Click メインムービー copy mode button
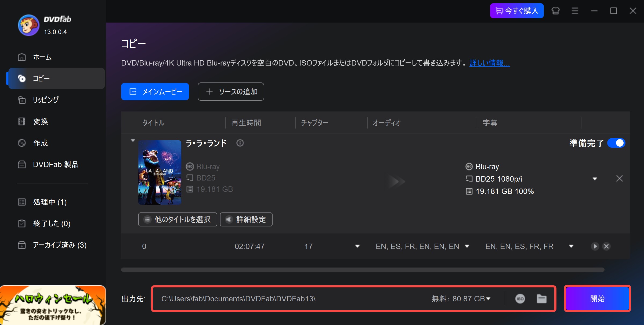 point(155,92)
